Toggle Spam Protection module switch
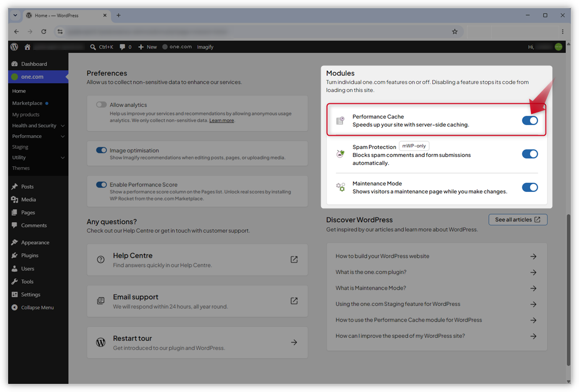Screen dimensions: 579x392 (529, 154)
